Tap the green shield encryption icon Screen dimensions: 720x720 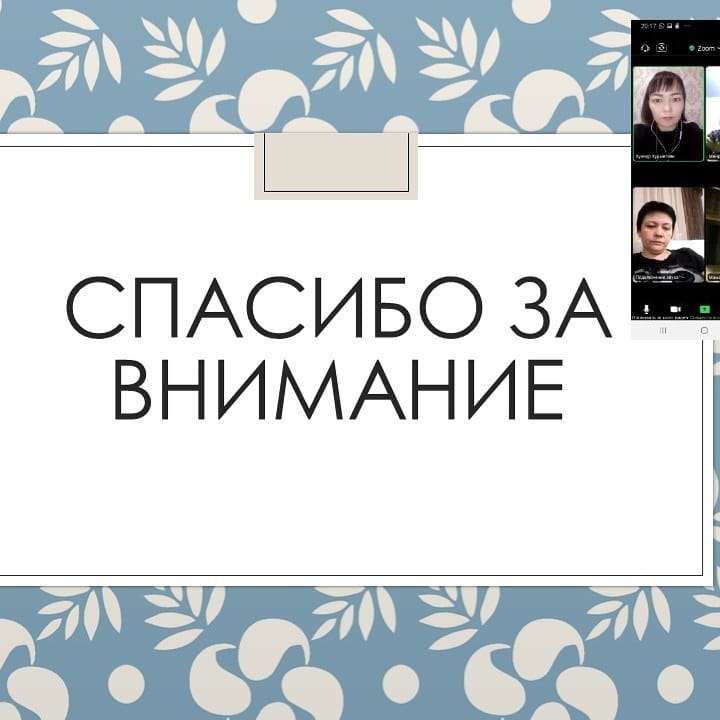(692, 48)
